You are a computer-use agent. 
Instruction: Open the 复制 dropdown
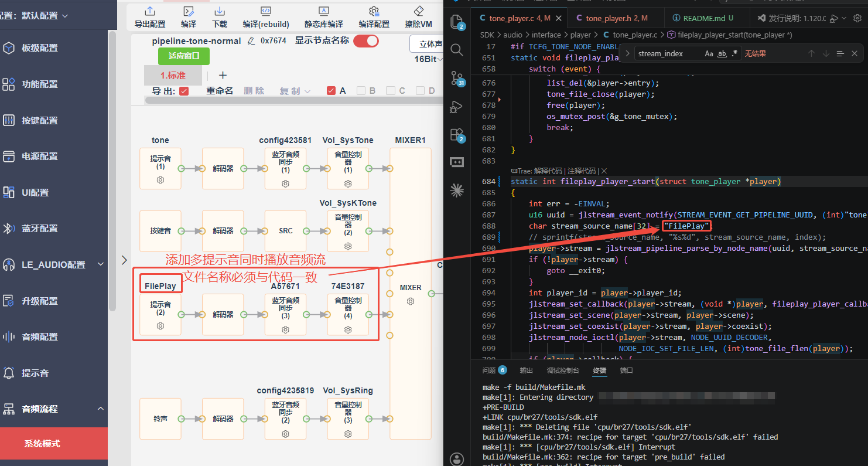(295, 91)
